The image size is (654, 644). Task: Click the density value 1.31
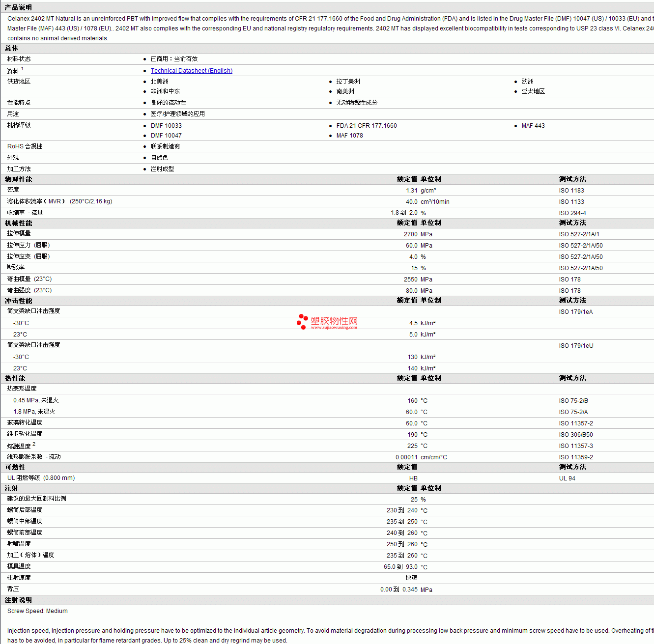coord(412,191)
